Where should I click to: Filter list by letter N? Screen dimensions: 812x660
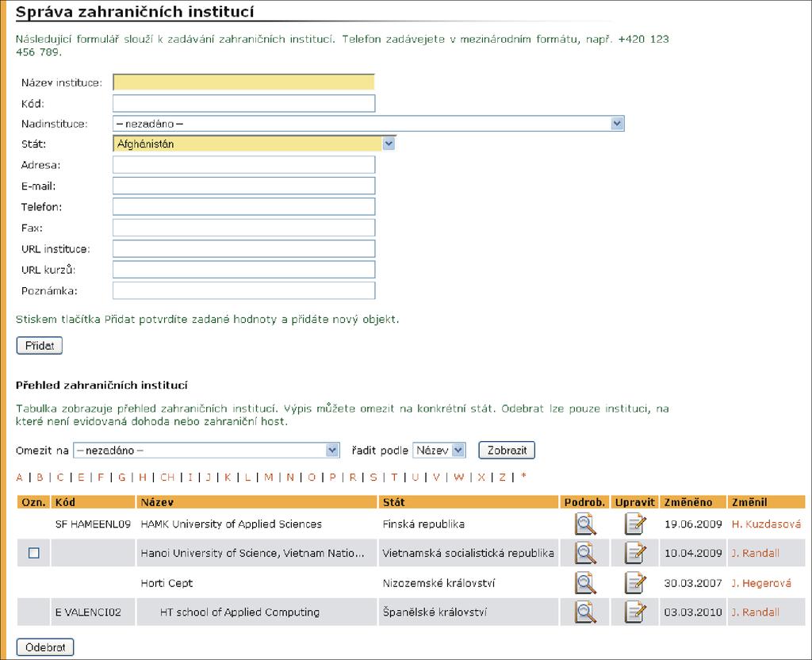click(x=290, y=477)
